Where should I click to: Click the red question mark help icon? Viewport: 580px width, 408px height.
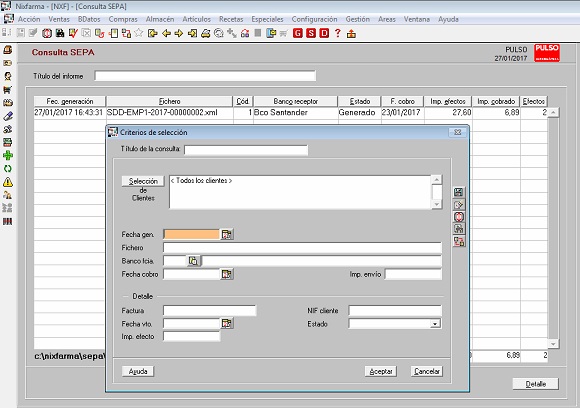[337, 33]
